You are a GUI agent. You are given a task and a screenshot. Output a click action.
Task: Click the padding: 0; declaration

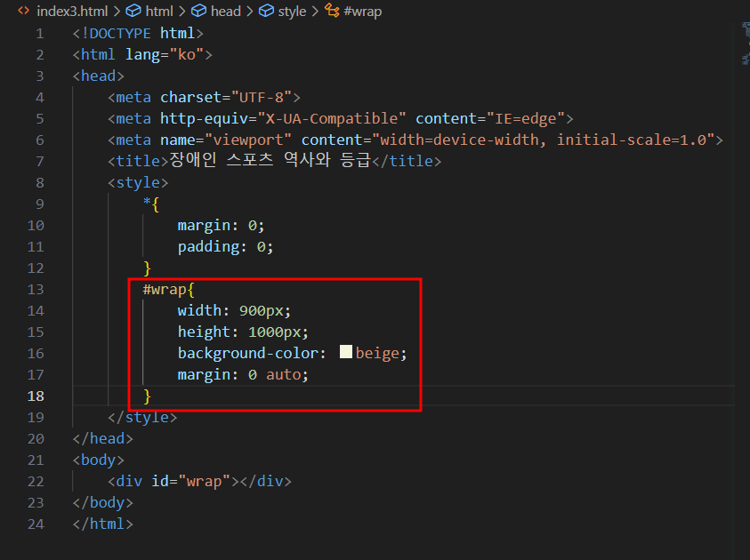[226, 247]
